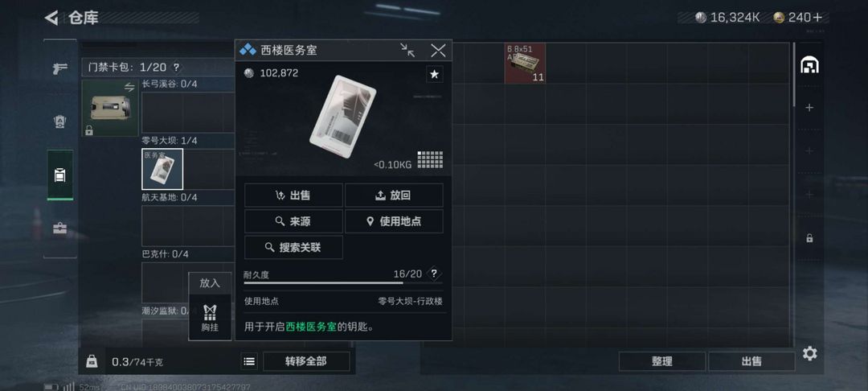Click the 整理 sort button
The width and height of the screenshot is (868, 391).
[662, 361]
